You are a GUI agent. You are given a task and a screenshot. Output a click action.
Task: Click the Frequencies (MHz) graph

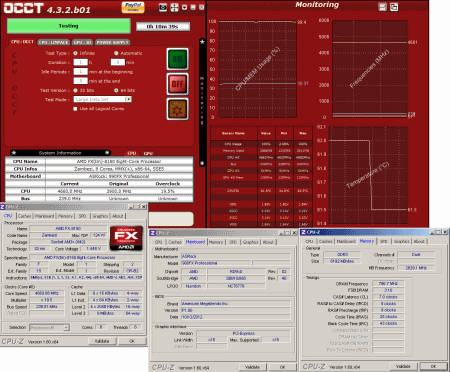[370, 69]
